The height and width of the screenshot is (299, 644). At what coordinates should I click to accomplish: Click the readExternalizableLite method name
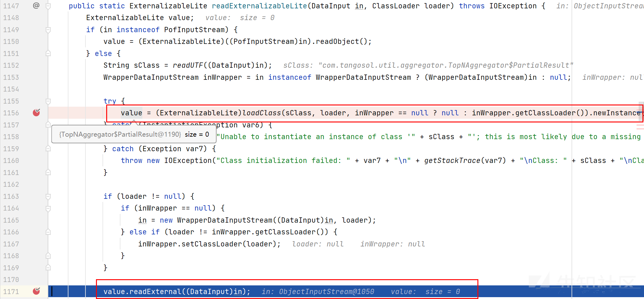pos(259,6)
